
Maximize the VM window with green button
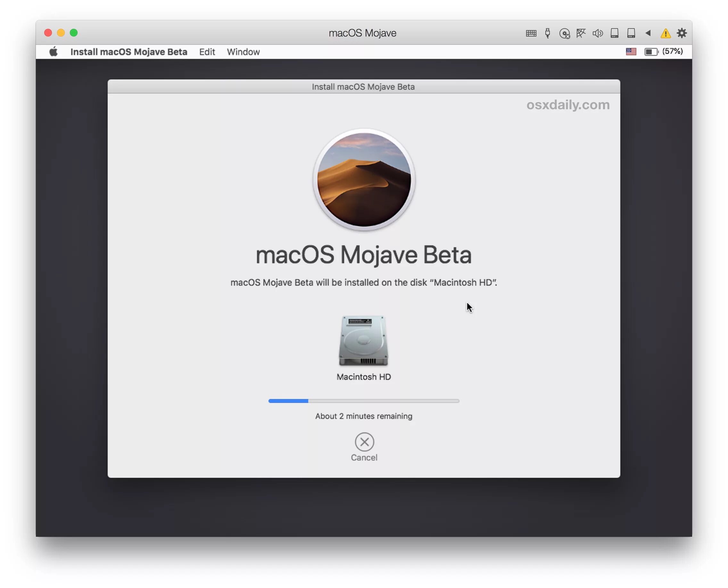[74, 33]
